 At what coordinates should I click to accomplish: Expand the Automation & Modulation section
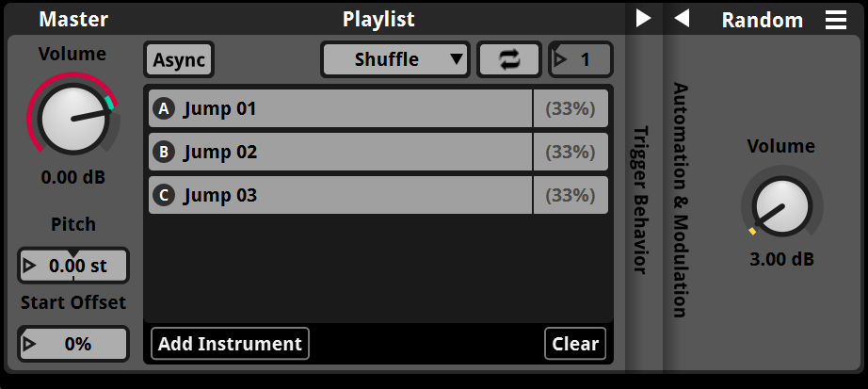[x=682, y=200]
